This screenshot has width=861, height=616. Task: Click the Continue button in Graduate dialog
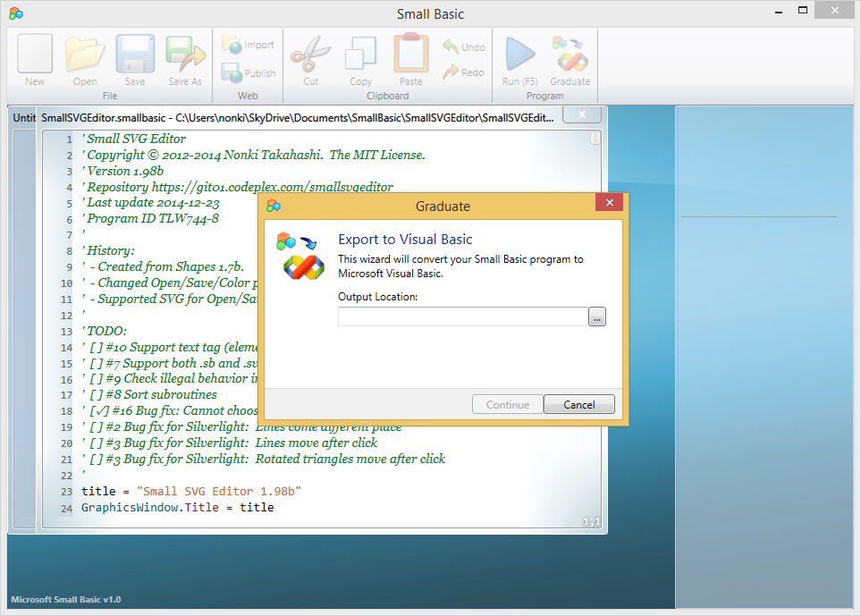coord(508,405)
